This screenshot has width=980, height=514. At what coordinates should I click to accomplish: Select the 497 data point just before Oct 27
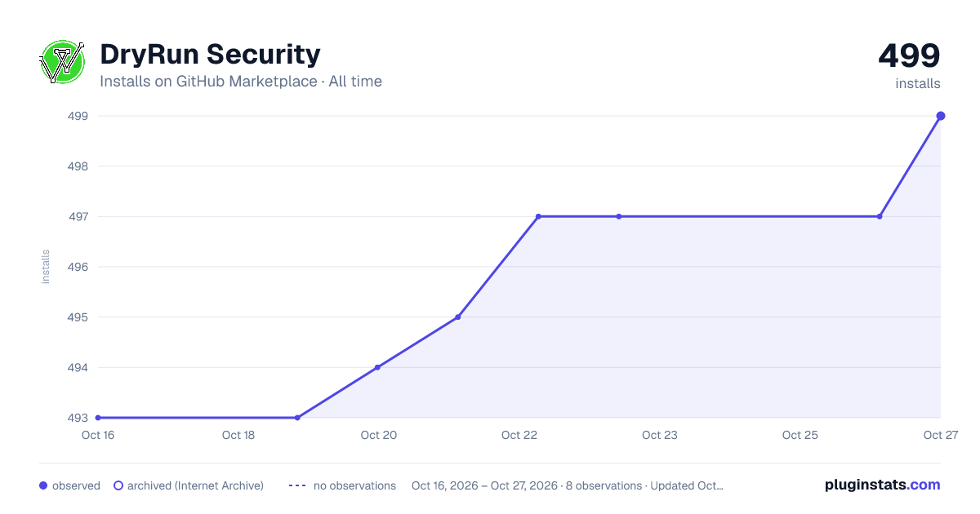point(880,216)
